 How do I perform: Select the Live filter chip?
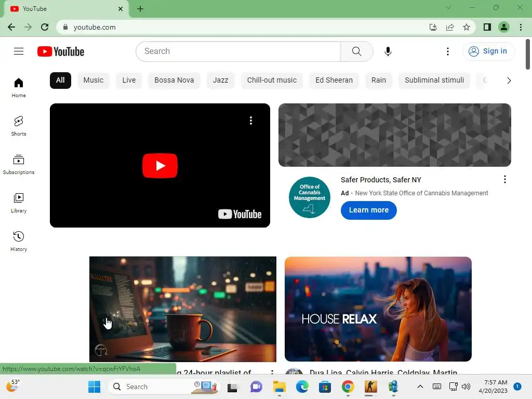click(x=129, y=81)
